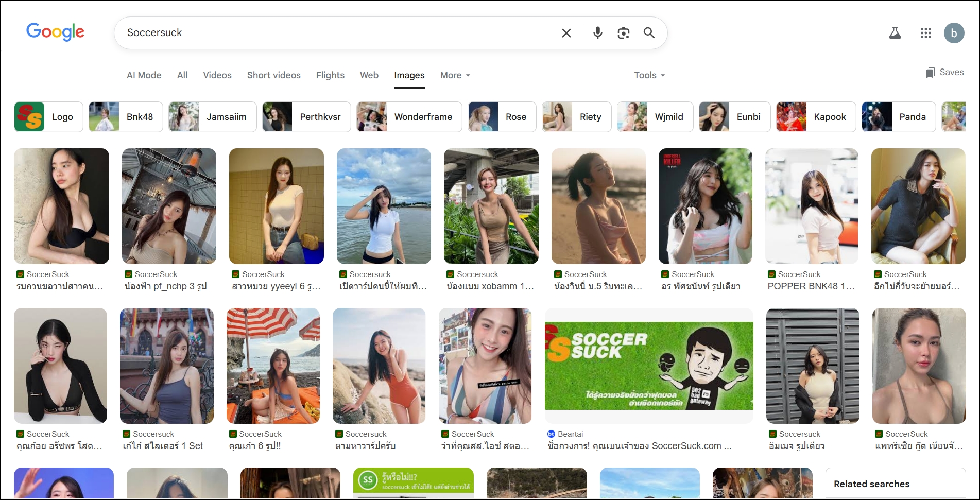Filter results by Bnk48 chip
Viewport: 980px width, 500px height.
[x=126, y=117]
